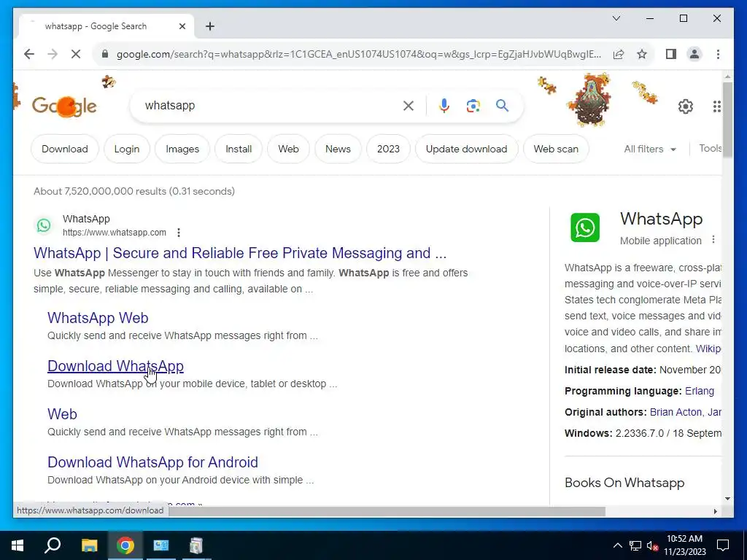Show hidden system tray icons
Viewport: 747px width, 560px height.
click(617, 545)
